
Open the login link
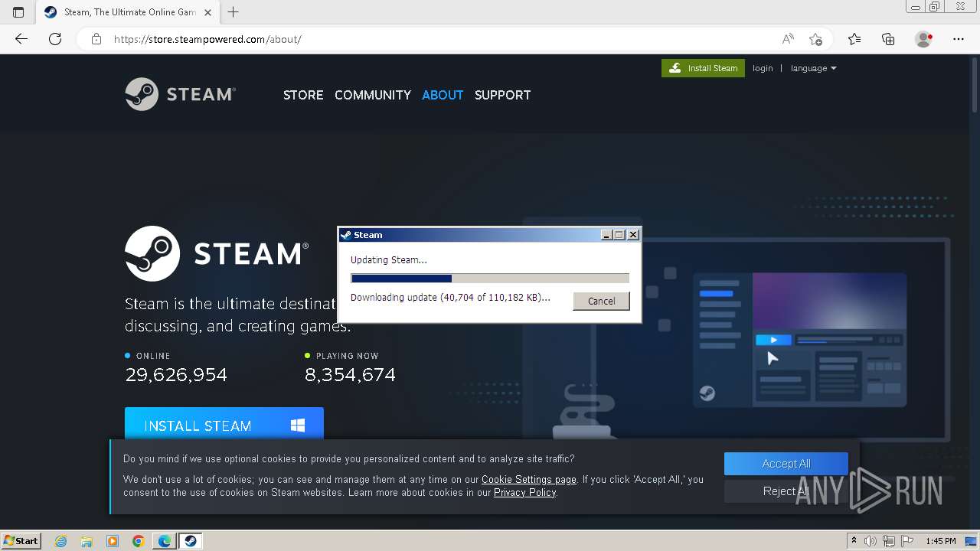[763, 68]
